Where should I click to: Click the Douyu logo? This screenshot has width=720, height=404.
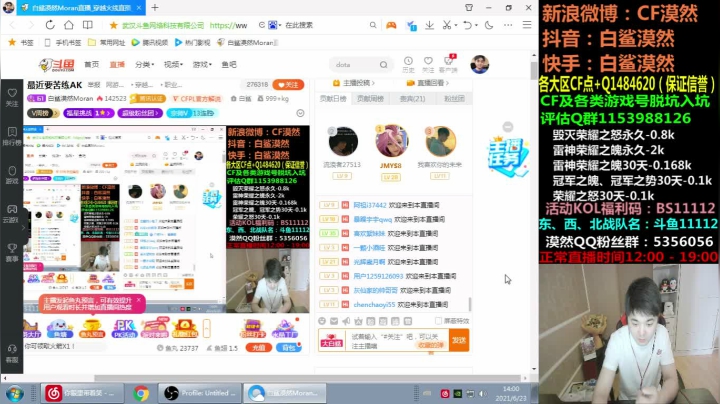(57, 65)
